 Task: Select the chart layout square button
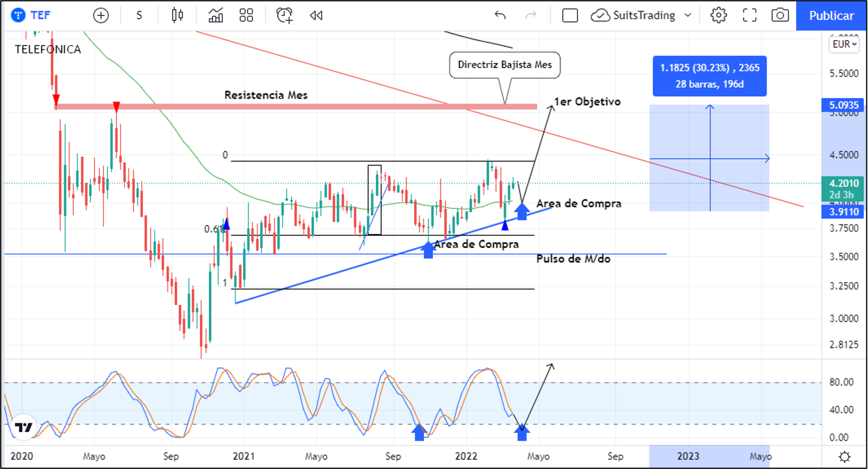(570, 15)
